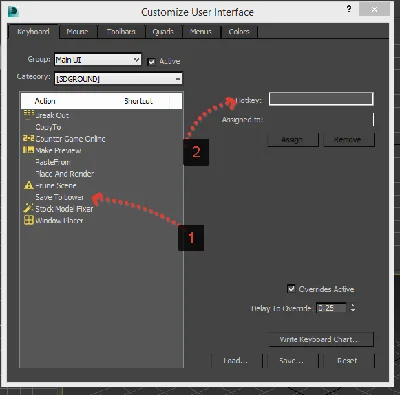
Task: Click the Shortcut column header
Action: pyautogui.click(x=138, y=101)
